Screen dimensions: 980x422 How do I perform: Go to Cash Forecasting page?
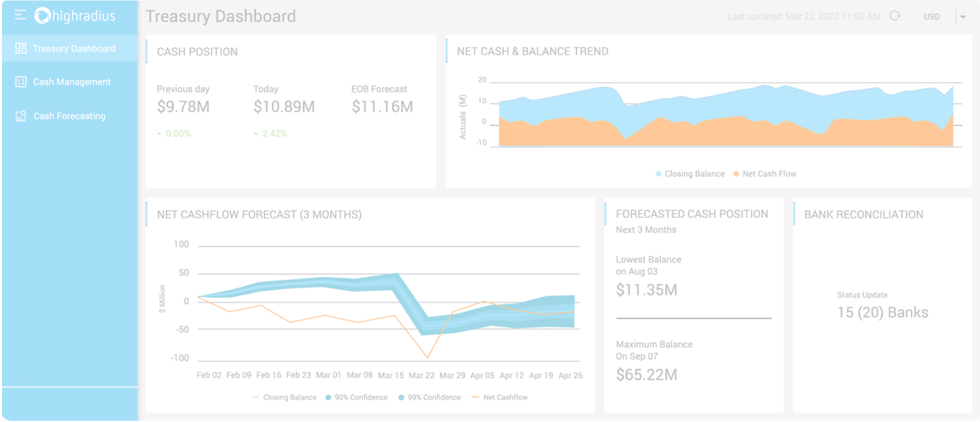point(69,116)
